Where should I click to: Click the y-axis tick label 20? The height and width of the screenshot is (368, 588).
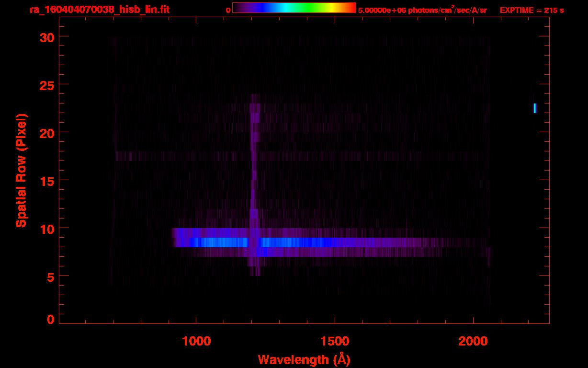pos(47,133)
